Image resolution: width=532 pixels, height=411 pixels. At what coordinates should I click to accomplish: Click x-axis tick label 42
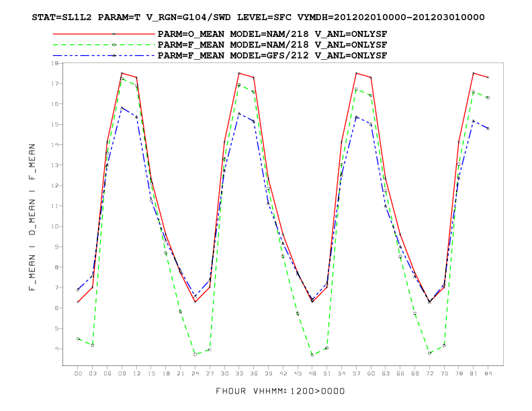283,373
